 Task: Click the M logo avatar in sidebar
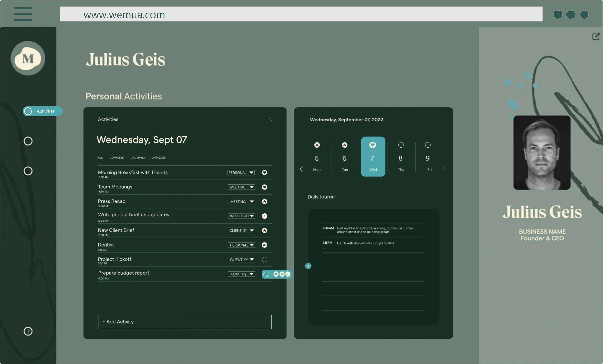pyautogui.click(x=28, y=58)
